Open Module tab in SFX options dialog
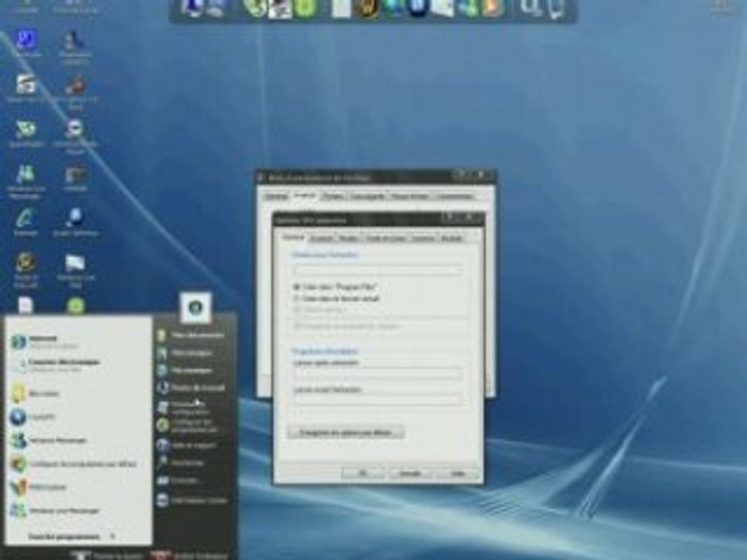Screen dimensions: 747x560 click(x=451, y=238)
